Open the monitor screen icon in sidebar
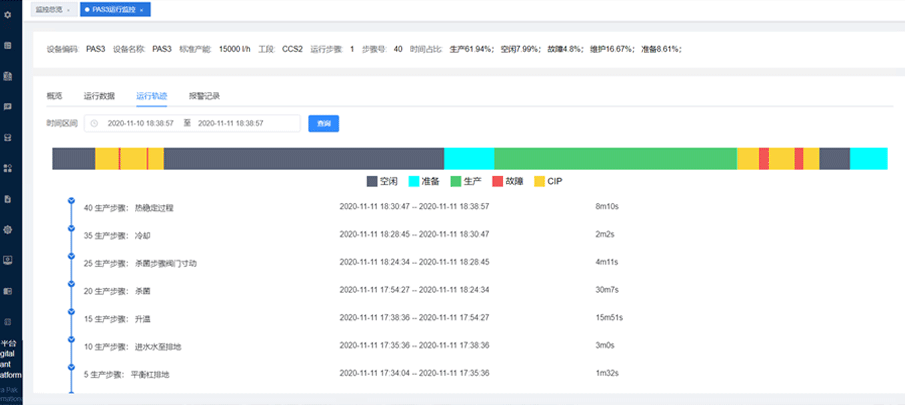Screen dimensions: 905x405 [8, 260]
